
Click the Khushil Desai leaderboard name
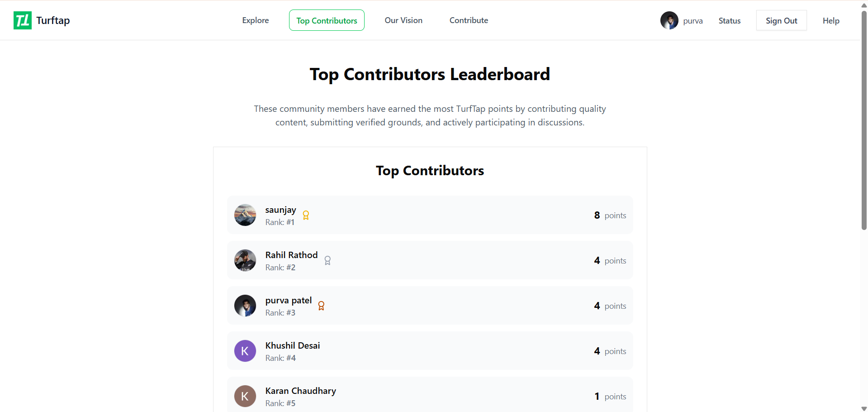pos(293,345)
